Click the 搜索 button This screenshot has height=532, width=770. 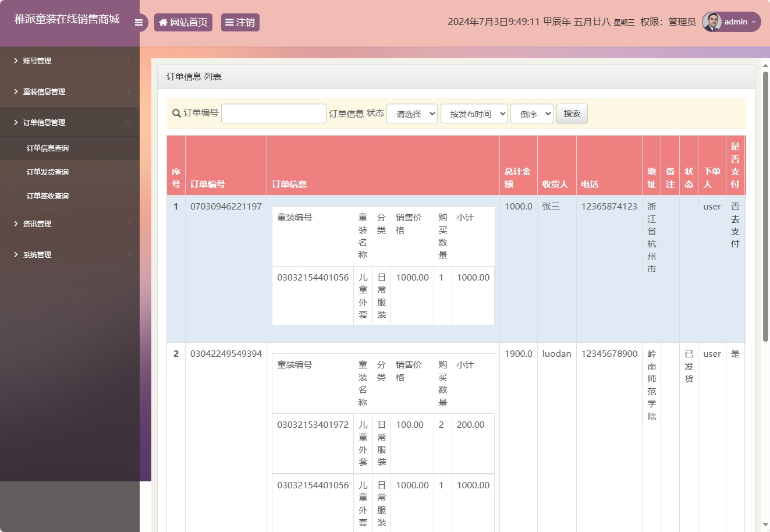pos(572,114)
